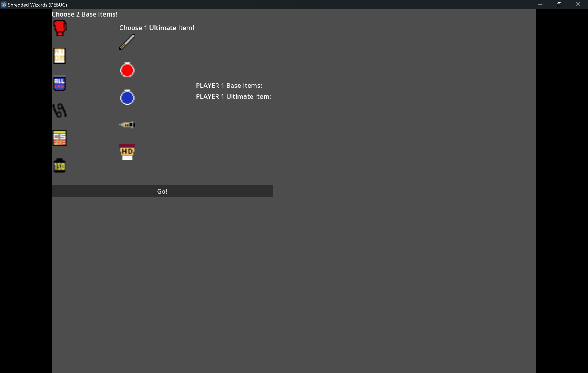Click the Godot app icon in title bar
Viewport: 588px width, 373px height.
(x=3, y=4)
